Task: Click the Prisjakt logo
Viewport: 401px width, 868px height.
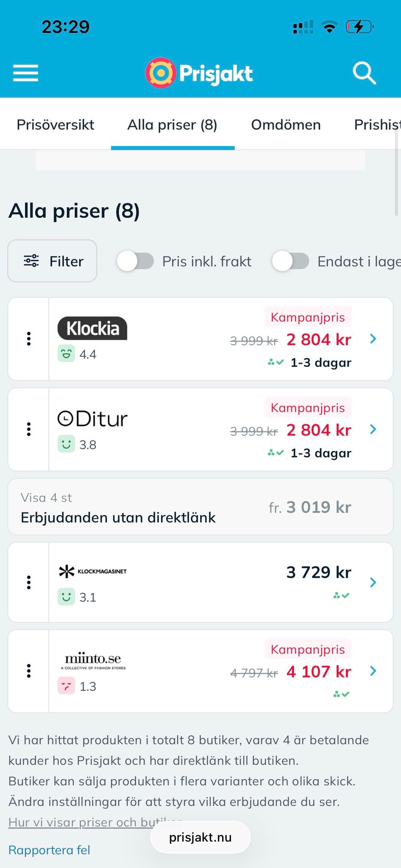Action: point(199,73)
